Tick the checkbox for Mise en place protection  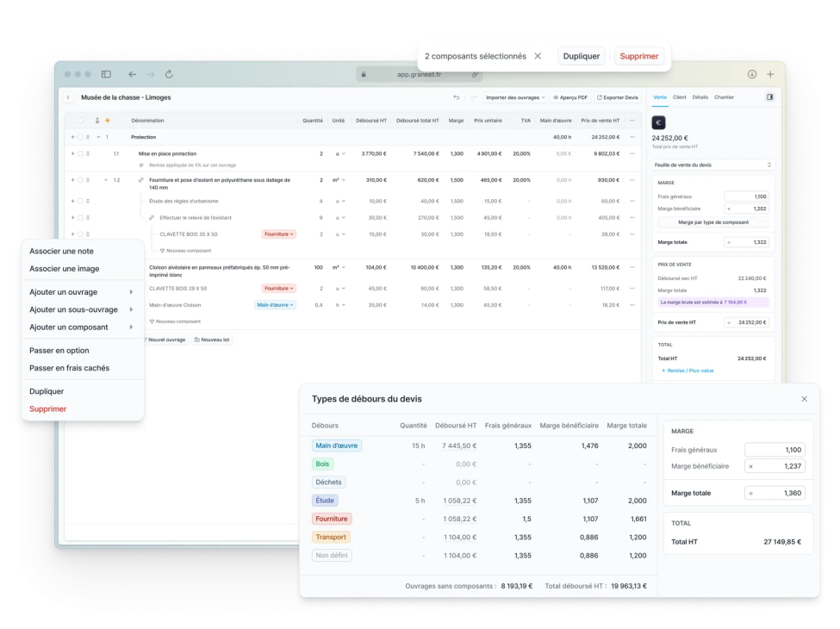click(80, 153)
